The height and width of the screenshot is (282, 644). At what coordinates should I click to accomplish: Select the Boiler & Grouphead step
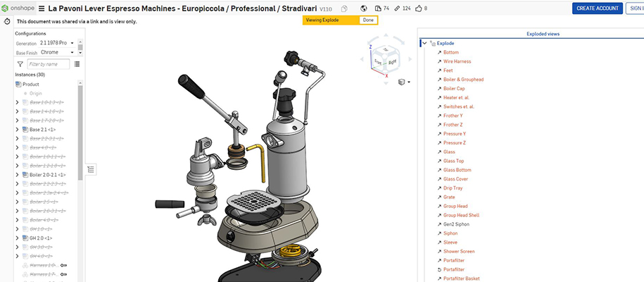[x=463, y=80]
